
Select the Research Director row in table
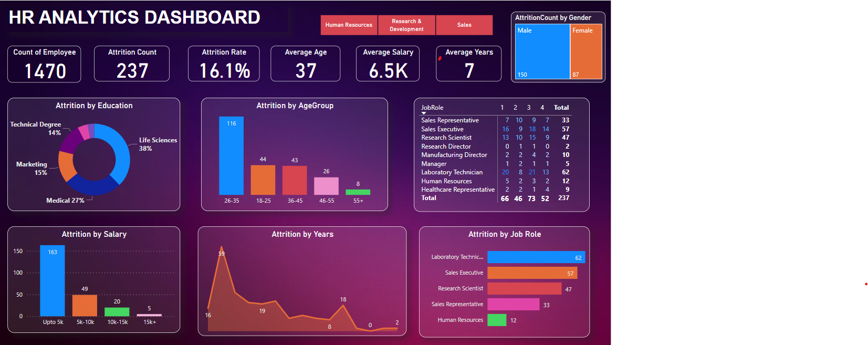click(x=446, y=147)
